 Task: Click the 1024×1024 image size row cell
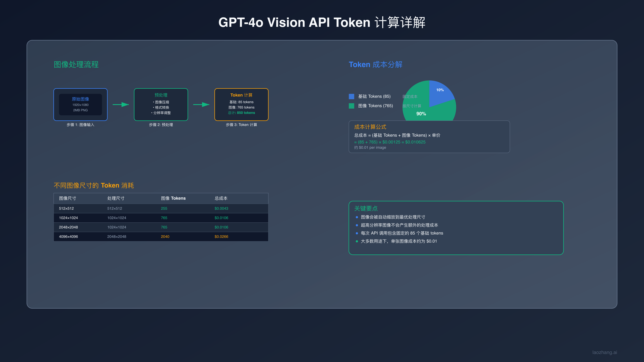[68, 218]
